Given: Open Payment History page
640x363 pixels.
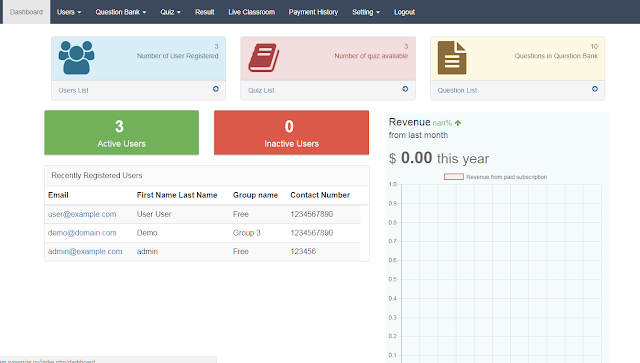Looking at the screenshot, I should pyautogui.click(x=313, y=12).
